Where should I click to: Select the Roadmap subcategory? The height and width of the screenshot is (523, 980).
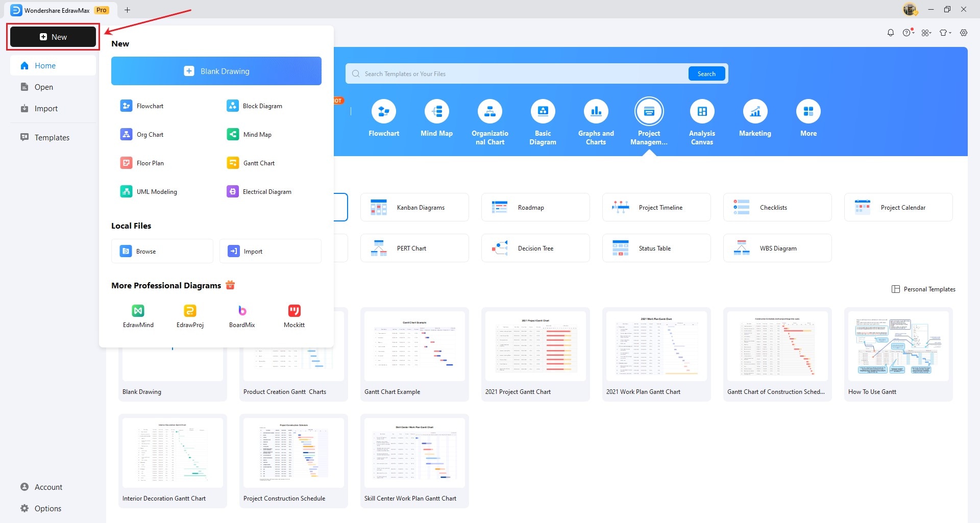(535, 207)
